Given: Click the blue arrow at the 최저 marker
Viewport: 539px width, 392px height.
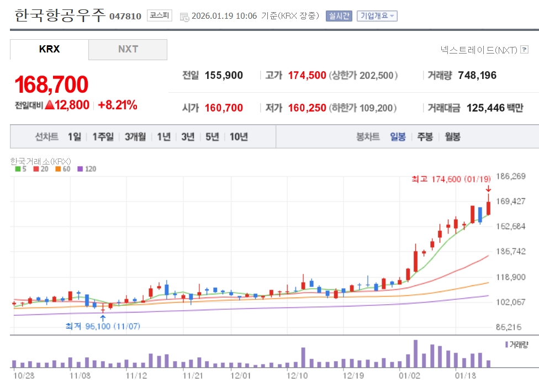Looking at the screenshot, I should [x=103, y=317].
